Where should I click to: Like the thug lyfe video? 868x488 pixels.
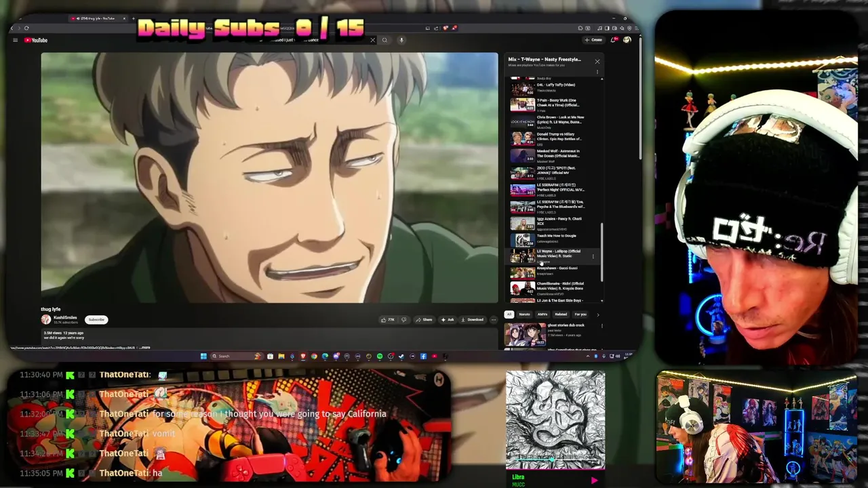388,320
